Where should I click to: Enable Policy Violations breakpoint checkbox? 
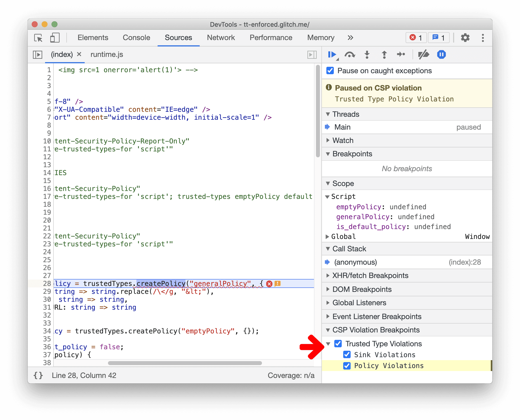click(x=348, y=366)
